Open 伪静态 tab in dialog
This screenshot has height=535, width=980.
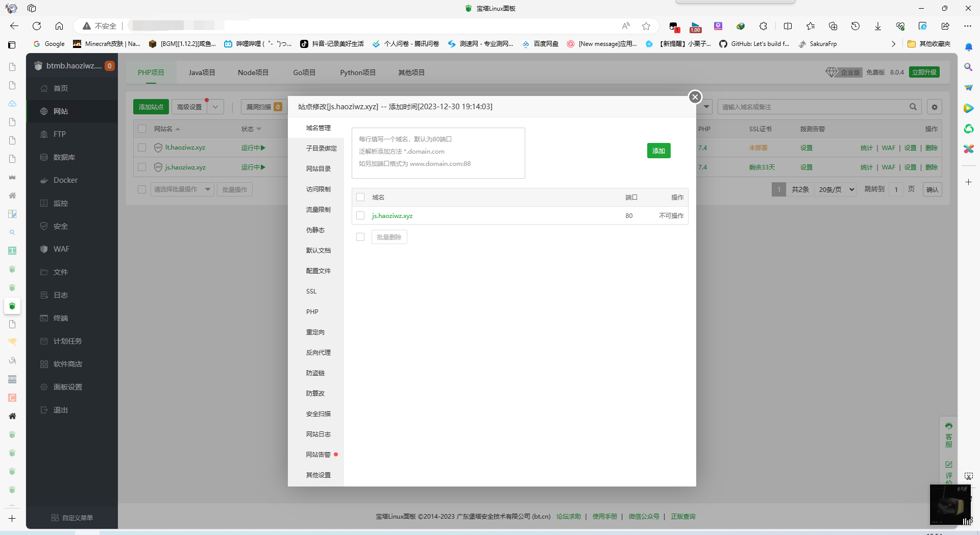(315, 230)
